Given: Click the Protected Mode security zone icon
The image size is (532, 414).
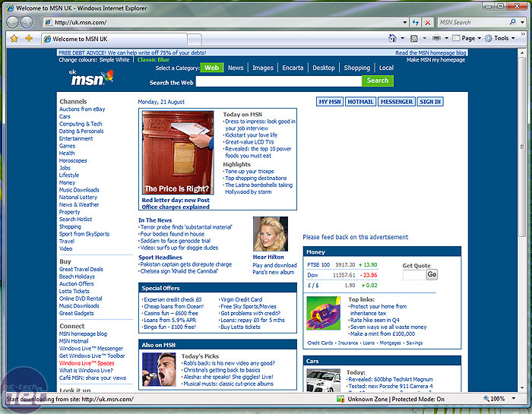Looking at the screenshot, I should point(340,399).
